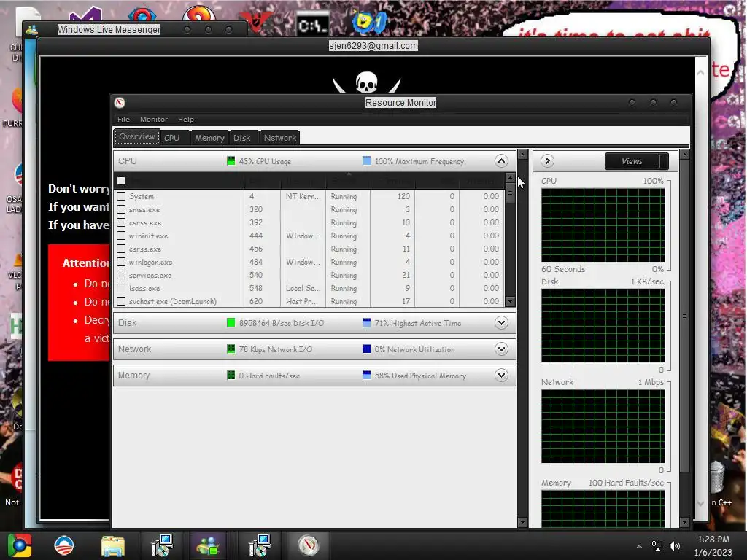Open the SpongeBob desktop icon

coord(369,23)
